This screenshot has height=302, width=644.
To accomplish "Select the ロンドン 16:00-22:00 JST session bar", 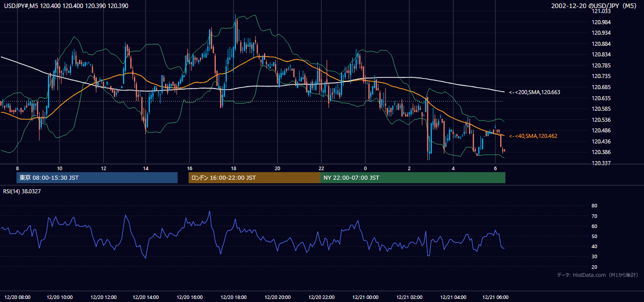I will [254, 178].
